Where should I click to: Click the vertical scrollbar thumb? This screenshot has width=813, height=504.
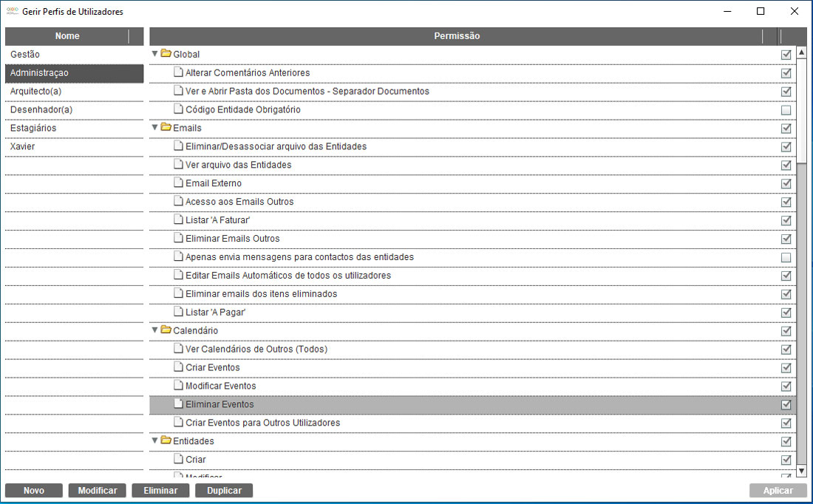click(801, 111)
